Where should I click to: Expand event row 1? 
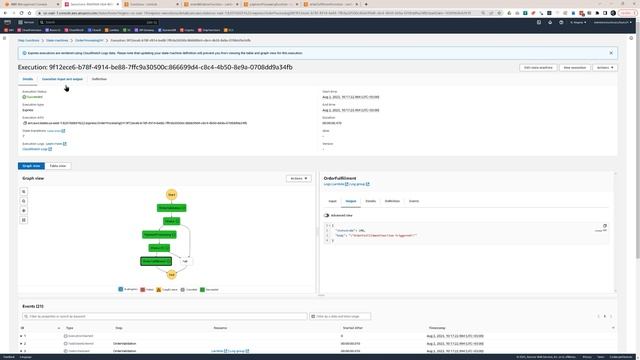[x=21, y=336]
